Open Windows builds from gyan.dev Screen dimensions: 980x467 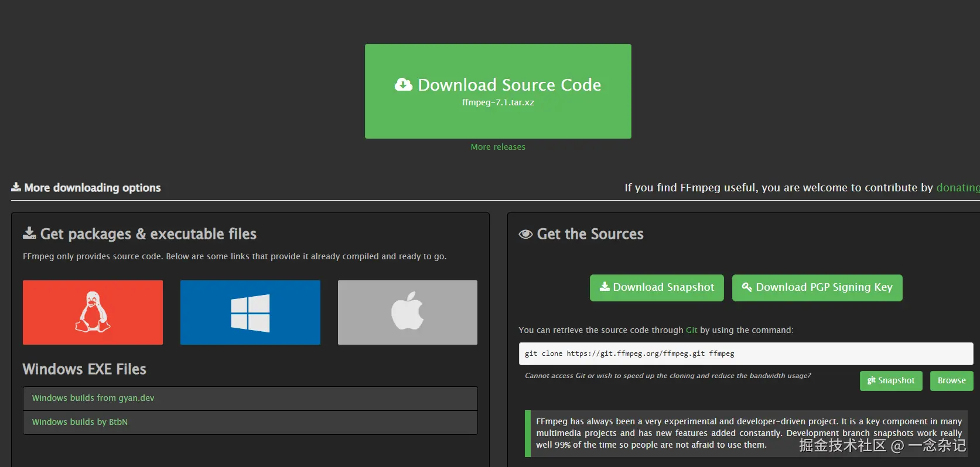click(250, 398)
